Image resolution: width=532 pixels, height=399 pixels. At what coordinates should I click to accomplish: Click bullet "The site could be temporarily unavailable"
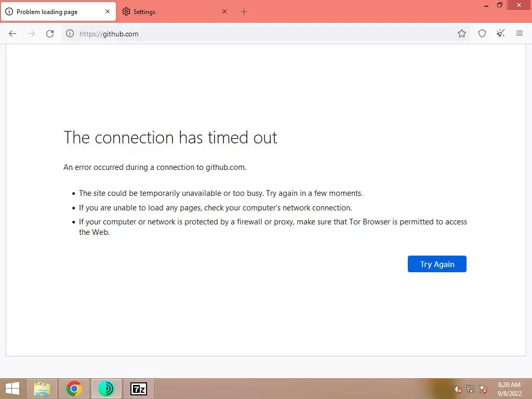coord(221,193)
